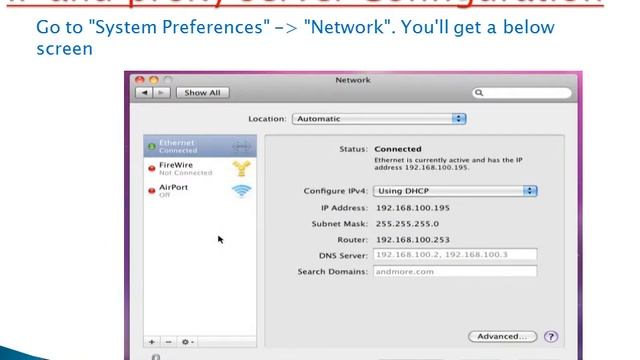The height and width of the screenshot is (360, 640).
Task: Click the DNS Server input field
Action: (455, 255)
